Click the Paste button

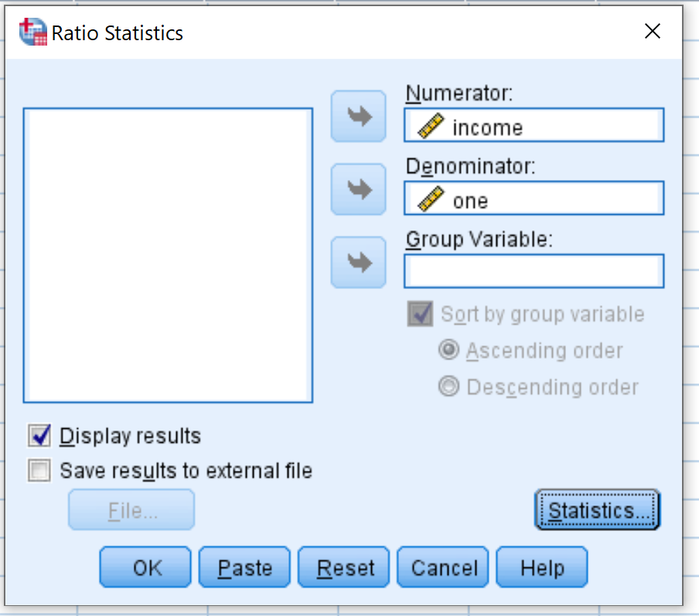point(244,567)
